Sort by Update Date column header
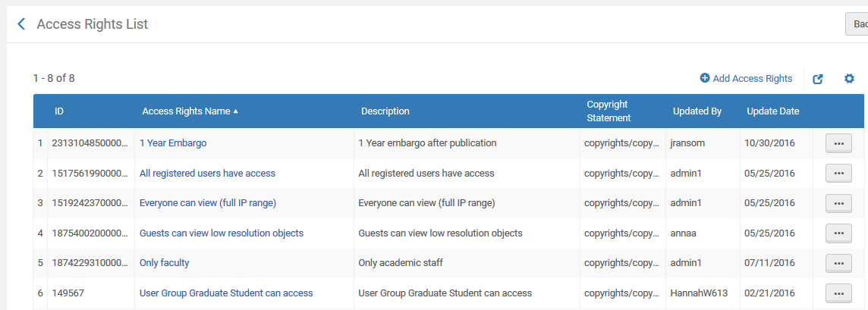This screenshot has width=868, height=310. tap(772, 111)
